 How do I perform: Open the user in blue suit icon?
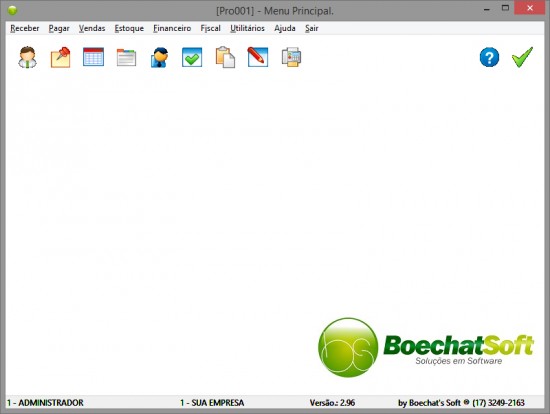[x=160, y=57]
